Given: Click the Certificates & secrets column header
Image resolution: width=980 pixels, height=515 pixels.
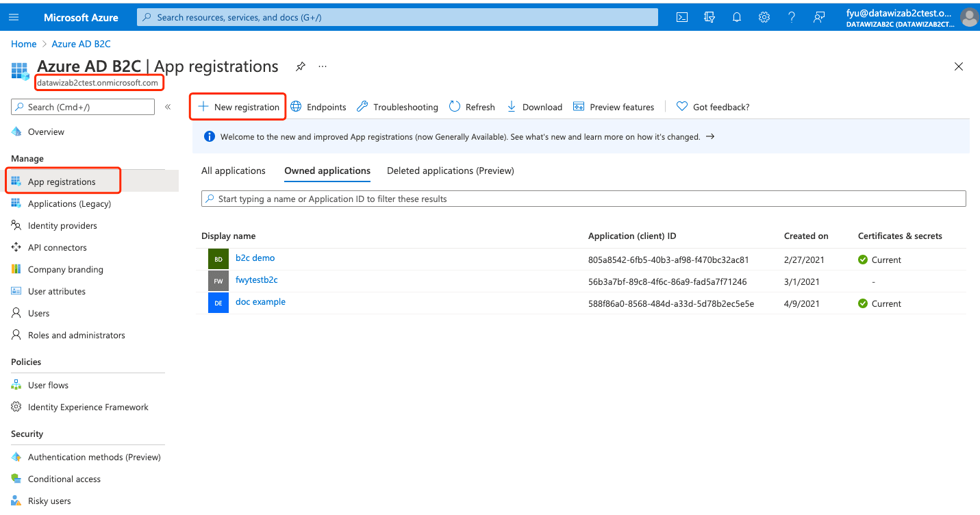Looking at the screenshot, I should coord(900,236).
